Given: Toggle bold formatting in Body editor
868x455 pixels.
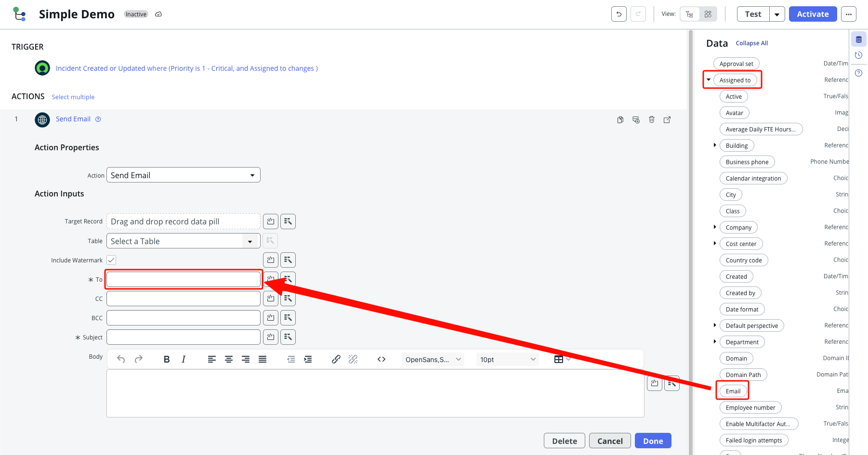Looking at the screenshot, I should [x=167, y=359].
